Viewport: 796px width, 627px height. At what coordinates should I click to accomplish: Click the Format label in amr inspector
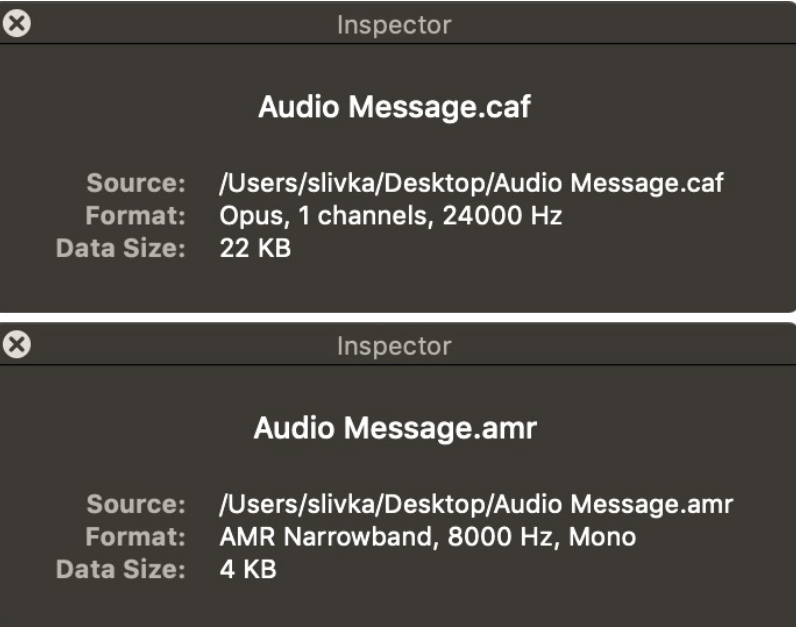click(x=136, y=537)
